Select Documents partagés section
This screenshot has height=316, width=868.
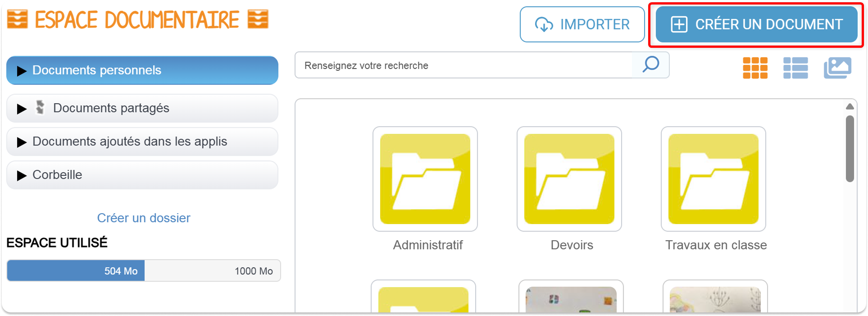[x=142, y=108]
